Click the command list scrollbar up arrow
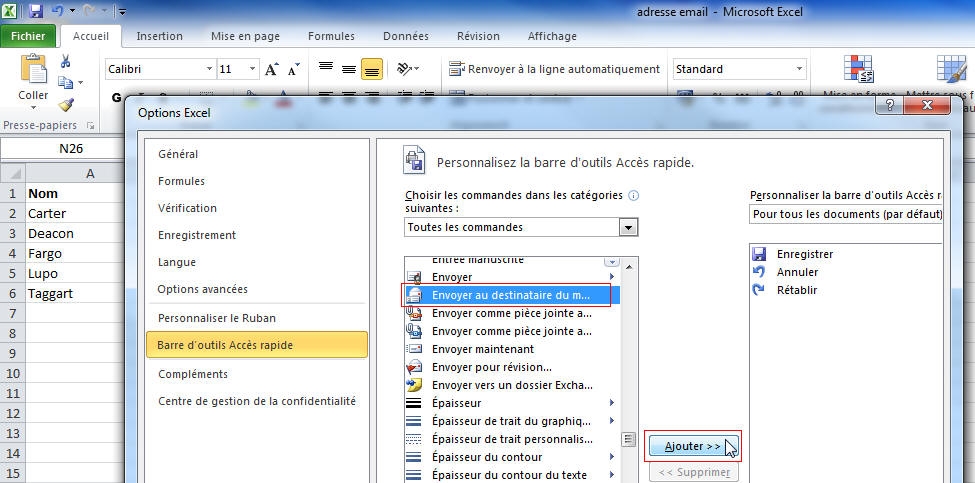 [629, 267]
